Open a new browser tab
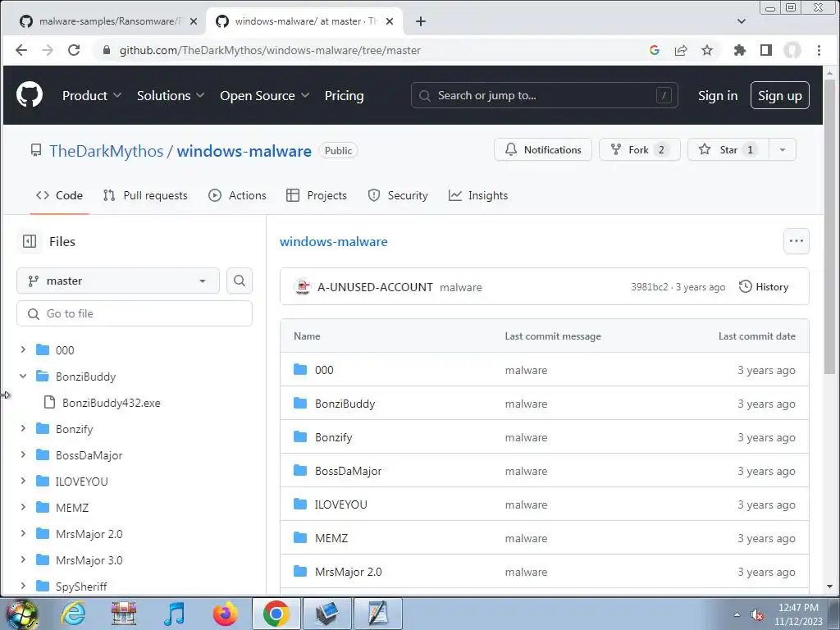Image resolution: width=840 pixels, height=630 pixels. tap(421, 21)
